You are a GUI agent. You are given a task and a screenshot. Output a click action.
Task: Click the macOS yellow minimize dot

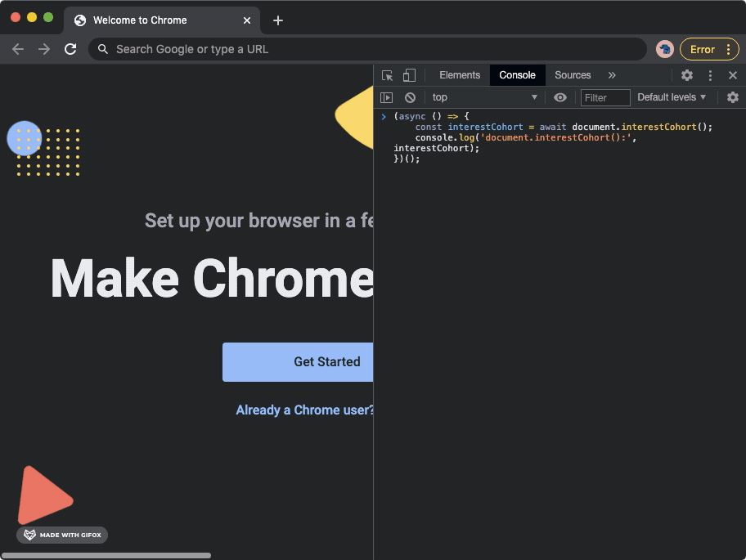click(x=32, y=18)
